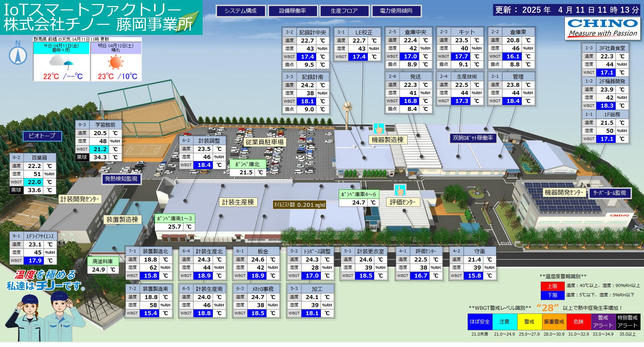Click the 6-5 計装生産南 panel header

203,289
